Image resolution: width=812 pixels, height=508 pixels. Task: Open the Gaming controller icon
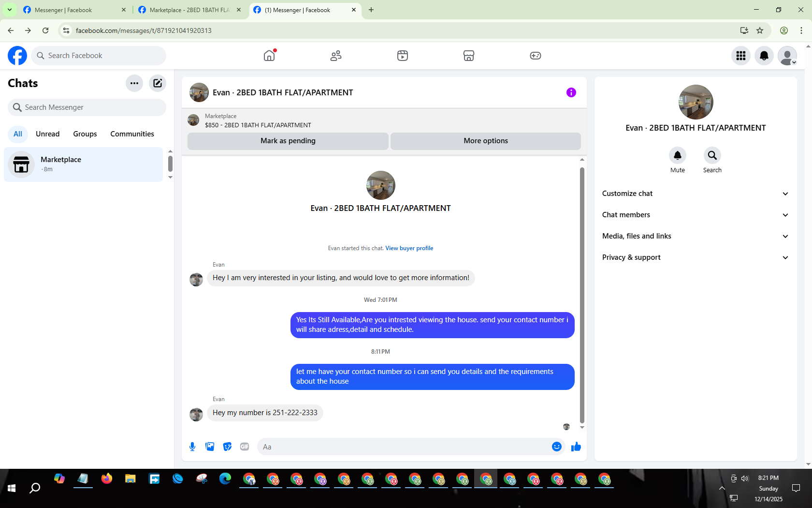tap(536, 56)
